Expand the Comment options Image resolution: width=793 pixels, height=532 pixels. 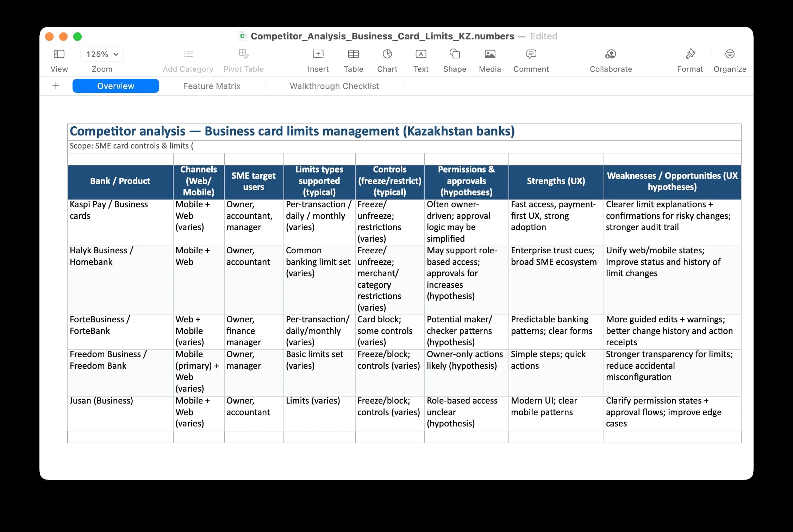click(x=531, y=60)
